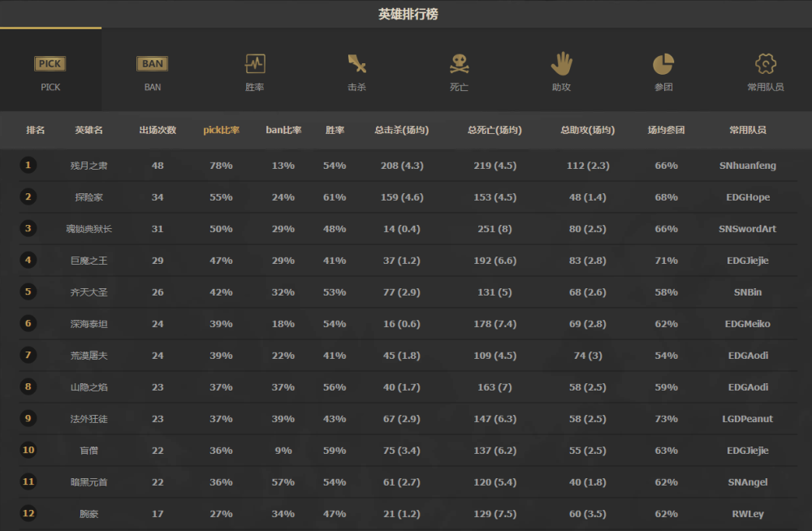Screen dimensions: 812x531
Task: Switch to the 死亡 tab label
Action: click(x=459, y=87)
